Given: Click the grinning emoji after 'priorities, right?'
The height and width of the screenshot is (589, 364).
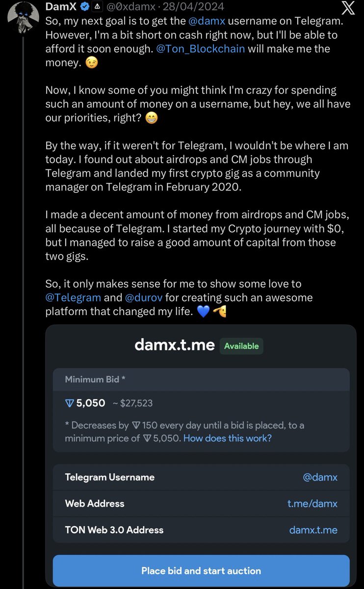Looking at the screenshot, I should click(152, 118).
